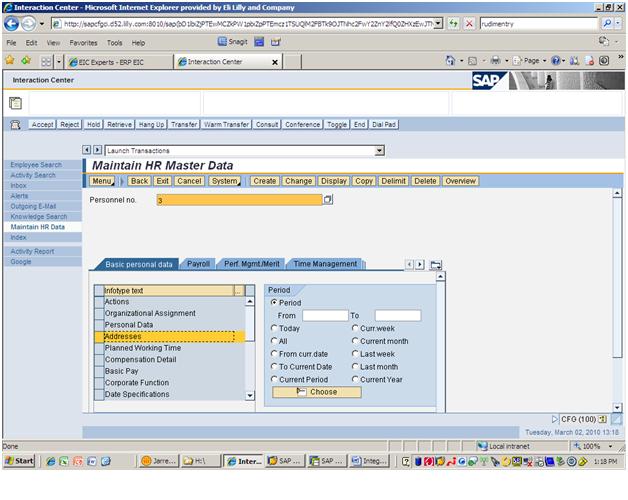Click the previous transaction arrow icon
The height and width of the screenshot is (500, 628).
(x=87, y=150)
